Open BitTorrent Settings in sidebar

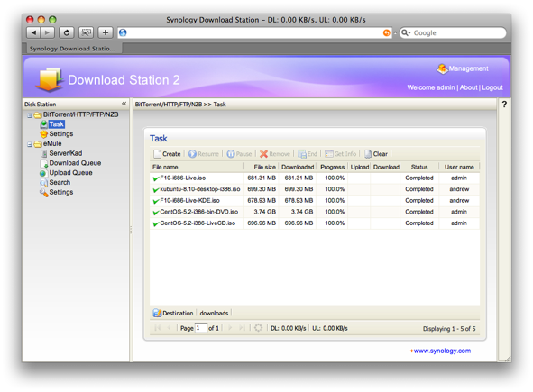tap(61, 134)
